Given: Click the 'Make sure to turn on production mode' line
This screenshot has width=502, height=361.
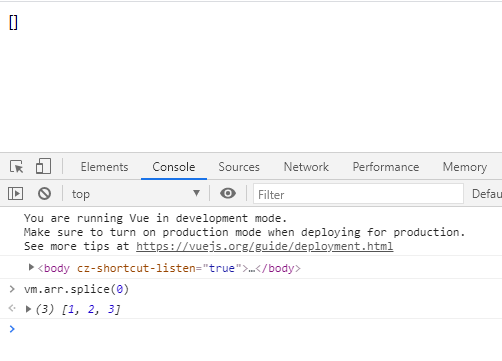Looking at the screenshot, I should (244, 232).
